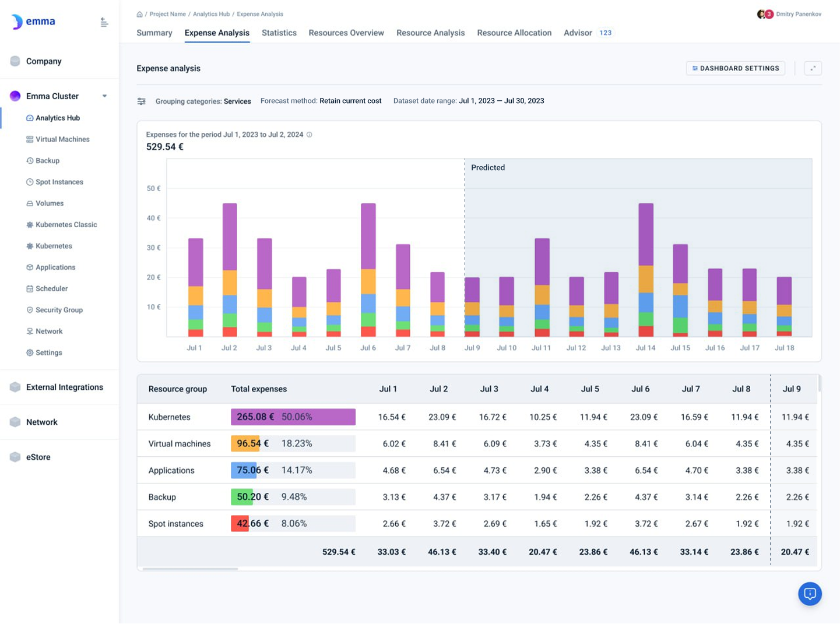This screenshot has height=624, width=840.
Task: Click the Jul 6 chart bar
Action: coord(368,270)
